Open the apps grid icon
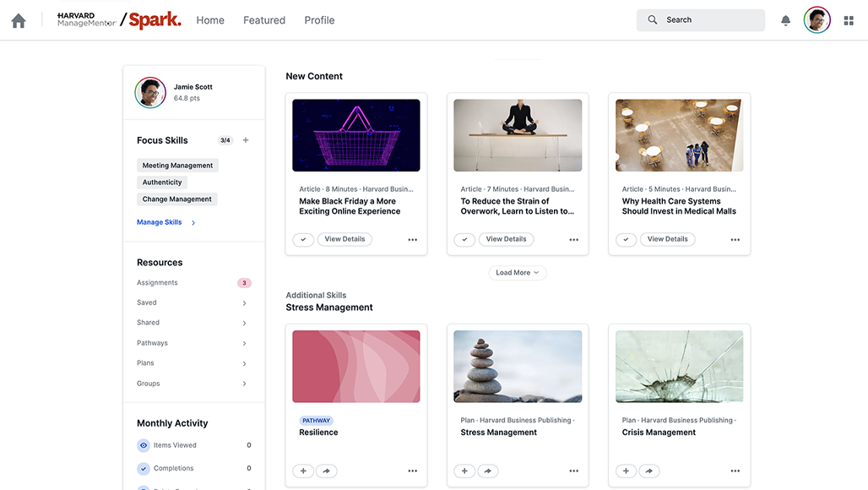Viewport: 868px width, 490px height. [x=849, y=20]
